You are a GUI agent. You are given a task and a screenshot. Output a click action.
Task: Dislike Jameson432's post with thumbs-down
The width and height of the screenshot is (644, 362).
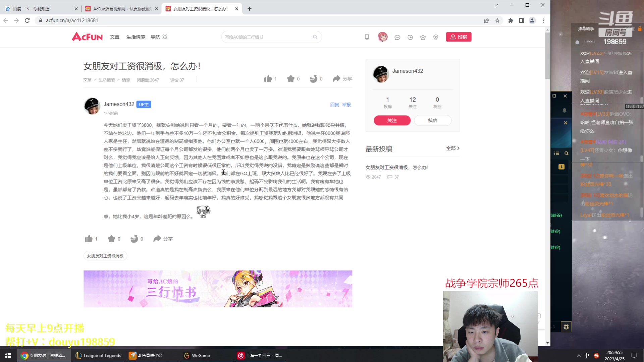[135, 239]
